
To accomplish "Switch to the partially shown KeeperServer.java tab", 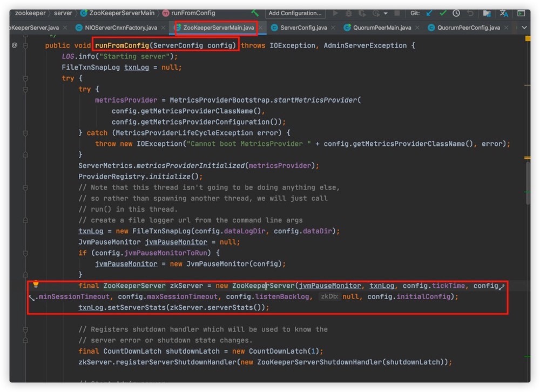I will tap(35, 28).
